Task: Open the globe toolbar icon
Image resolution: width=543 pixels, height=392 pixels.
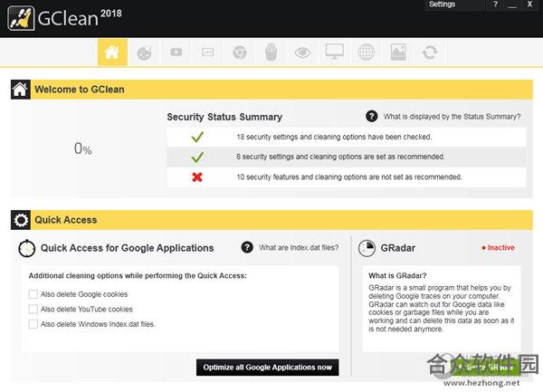Action: (366, 53)
